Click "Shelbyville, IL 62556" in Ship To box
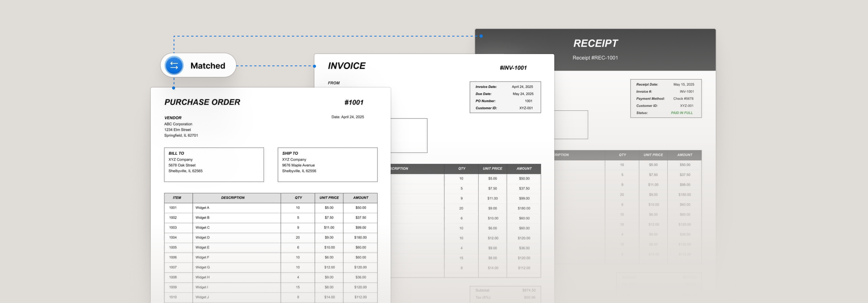This screenshot has height=303, width=868. click(x=299, y=171)
